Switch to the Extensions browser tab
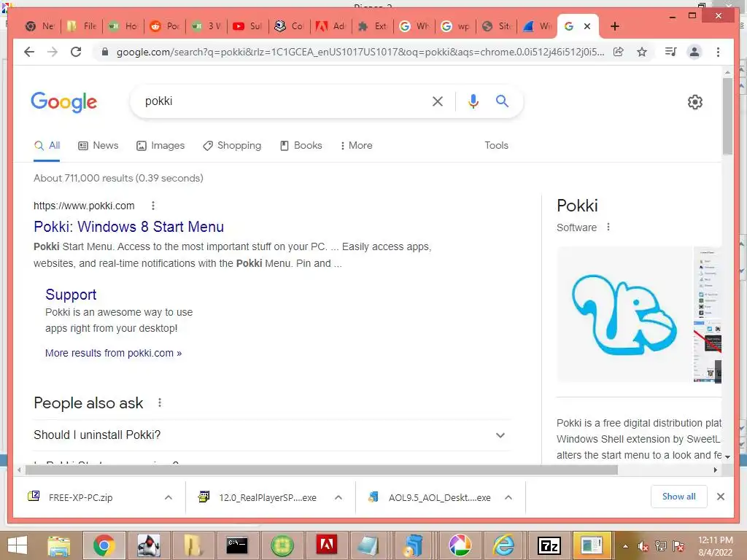 (372, 26)
